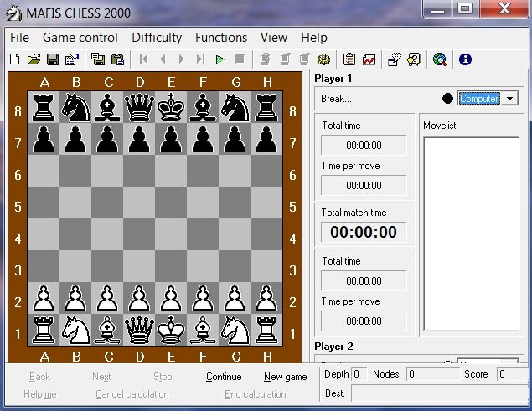Save the game with the floppy disk icon
The width and height of the screenshot is (532, 411).
pyautogui.click(x=53, y=59)
